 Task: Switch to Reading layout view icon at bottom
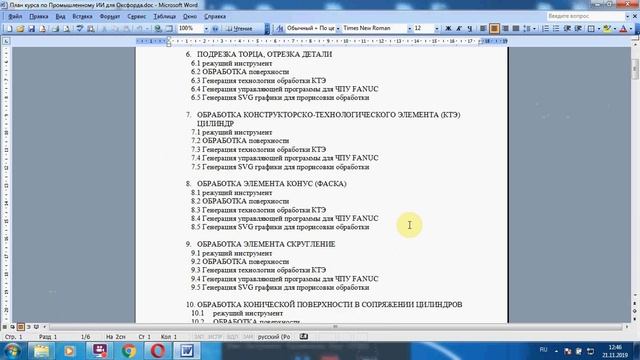[36, 327]
